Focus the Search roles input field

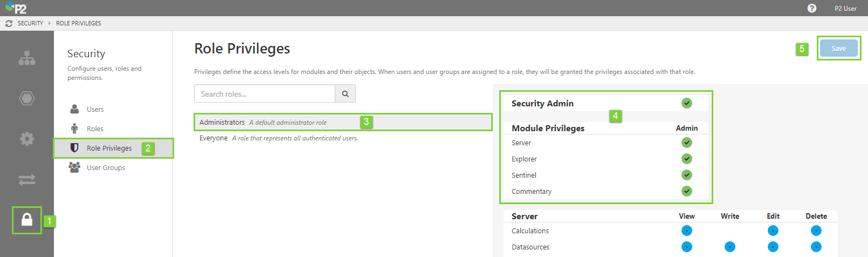coord(264,94)
